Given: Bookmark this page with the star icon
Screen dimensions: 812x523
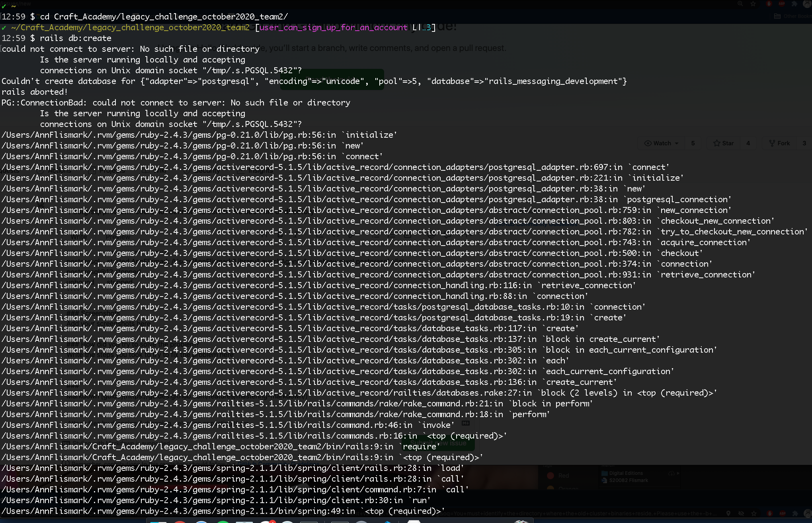Looking at the screenshot, I should [x=753, y=4].
